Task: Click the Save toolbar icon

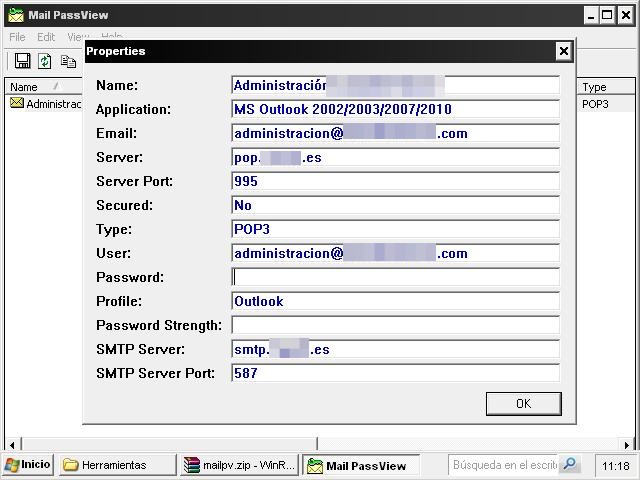Action: [22, 61]
